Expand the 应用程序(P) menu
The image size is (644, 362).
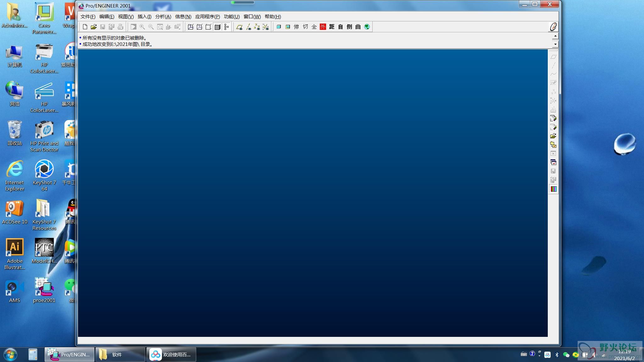coord(207,17)
